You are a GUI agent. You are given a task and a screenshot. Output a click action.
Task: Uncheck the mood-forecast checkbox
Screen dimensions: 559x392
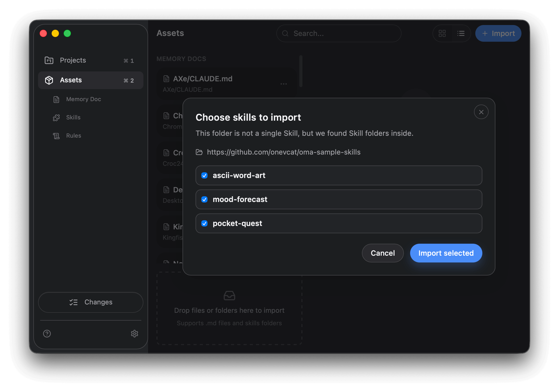(x=204, y=199)
